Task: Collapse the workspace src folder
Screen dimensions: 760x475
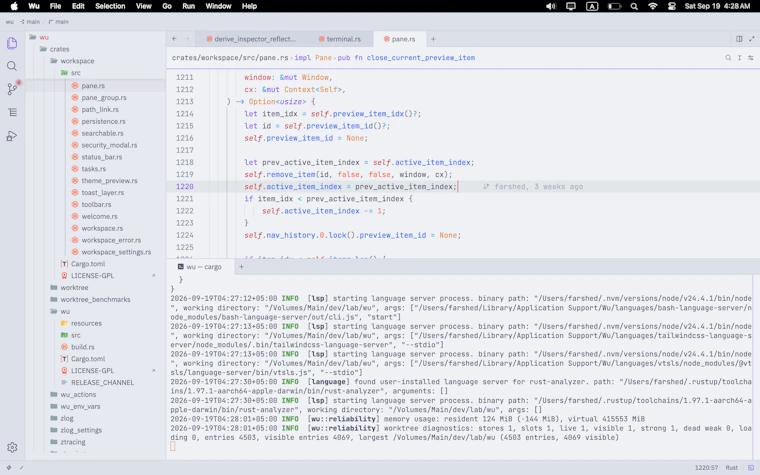Action: point(76,73)
